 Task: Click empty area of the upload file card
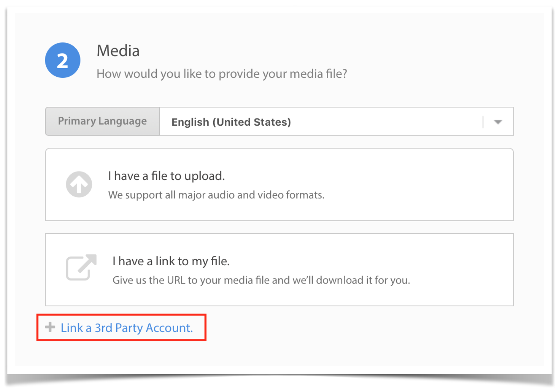click(x=420, y=184)
